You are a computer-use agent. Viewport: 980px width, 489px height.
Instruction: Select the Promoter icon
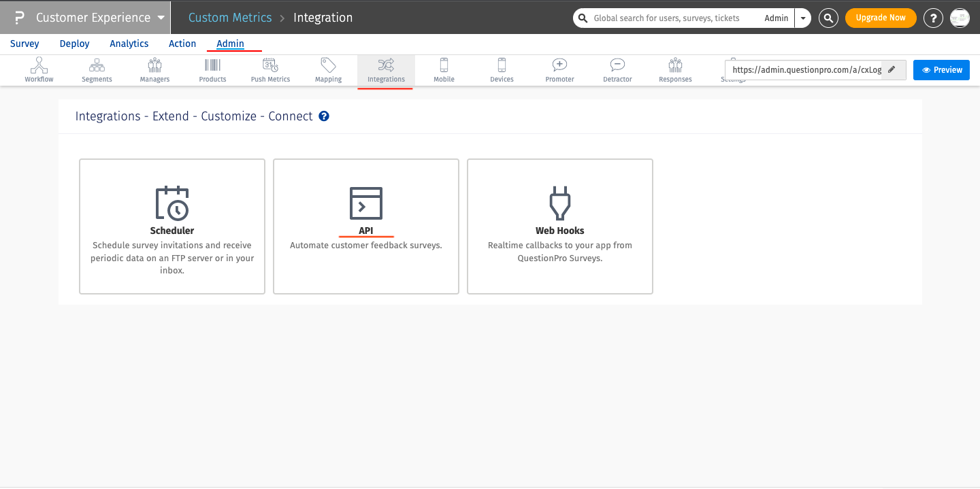[559, 70]
